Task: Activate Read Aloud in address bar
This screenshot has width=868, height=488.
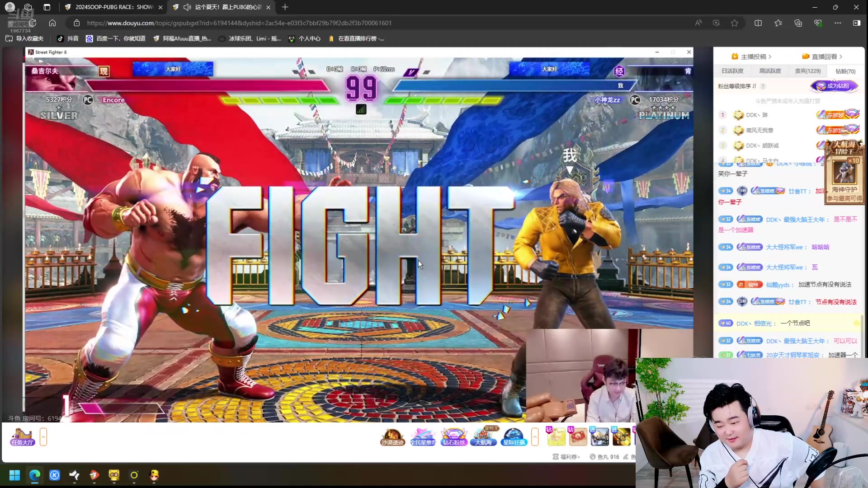Action: (x=698, y=23)
